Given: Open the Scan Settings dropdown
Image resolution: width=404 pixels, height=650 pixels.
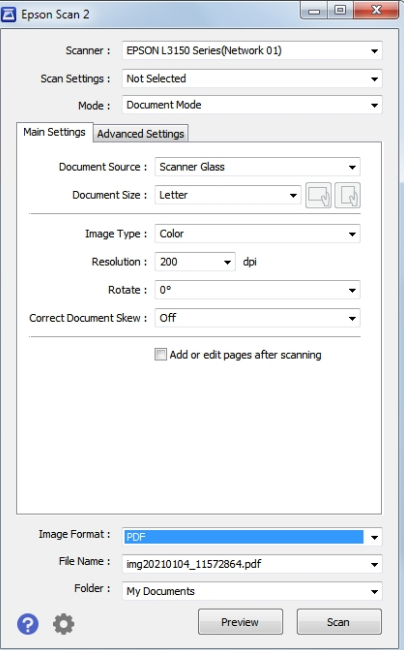Looking at the screenshot, I should [x=252, y=78].
